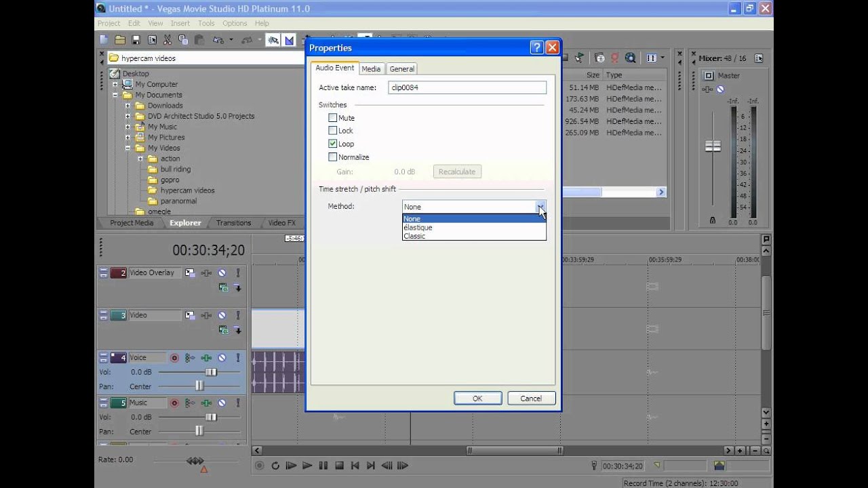Click the Undo toolbar icon
Screen dimensions: 868x488
coord(218,40)
